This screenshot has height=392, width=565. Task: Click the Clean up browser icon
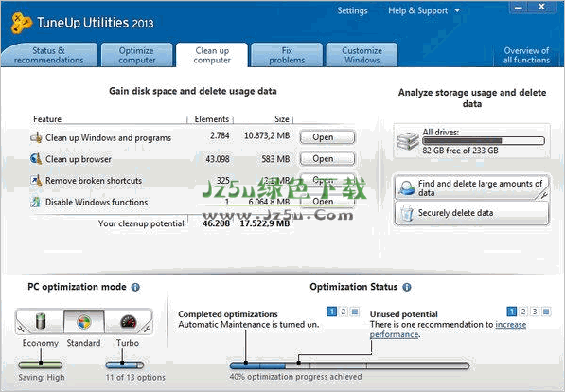coord(36,159)
